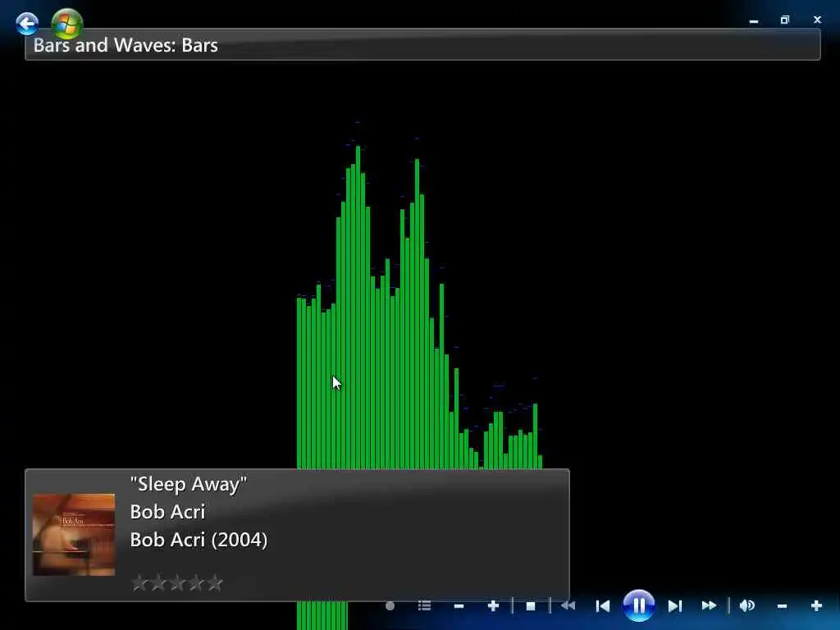This screenshot has height=630, width=840.
Task: Click the Bob Acri album art thumbnail
Action: pos(74,535)
